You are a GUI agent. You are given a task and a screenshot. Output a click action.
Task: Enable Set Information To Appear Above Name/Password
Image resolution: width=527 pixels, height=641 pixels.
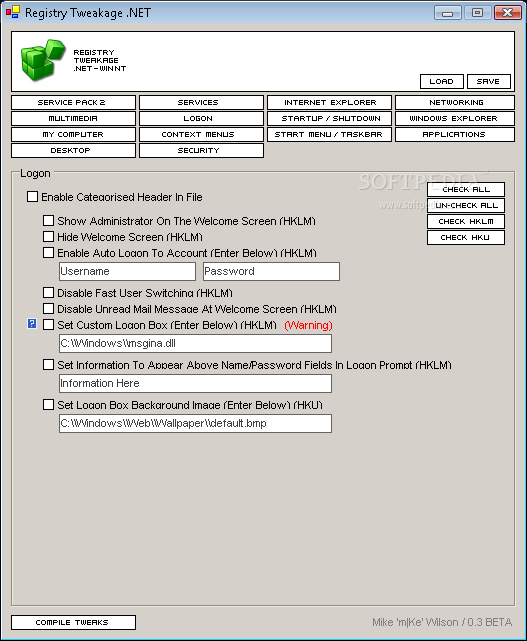(x=49, y=365)
